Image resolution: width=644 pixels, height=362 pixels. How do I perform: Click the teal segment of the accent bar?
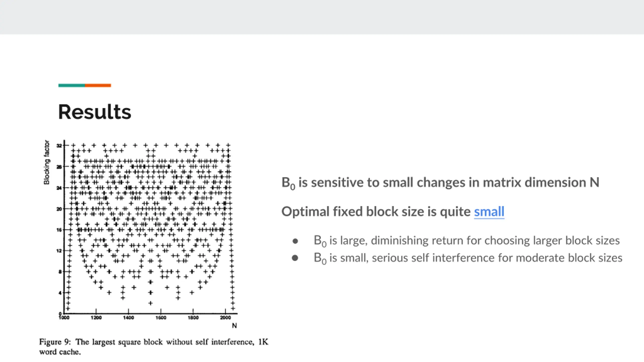[x=72, y=85]
